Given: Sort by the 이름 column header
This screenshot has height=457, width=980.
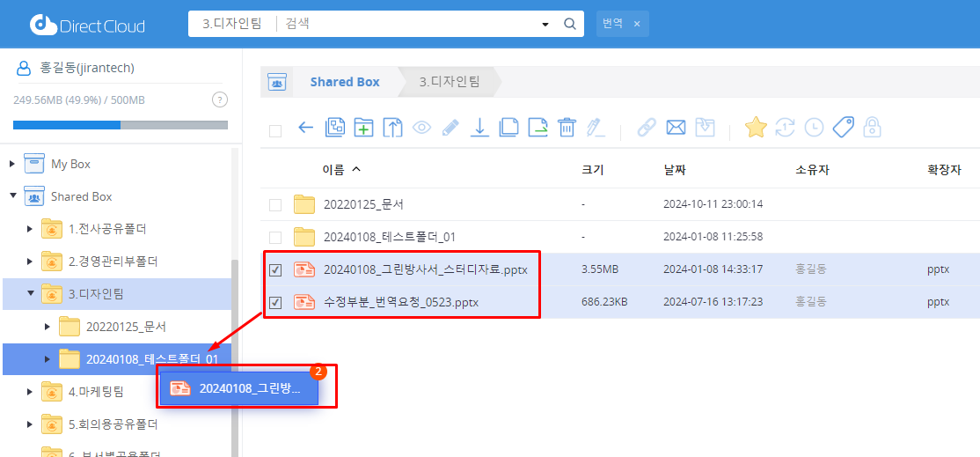Looking at the screenshot, I should click(x=333, y=169).
